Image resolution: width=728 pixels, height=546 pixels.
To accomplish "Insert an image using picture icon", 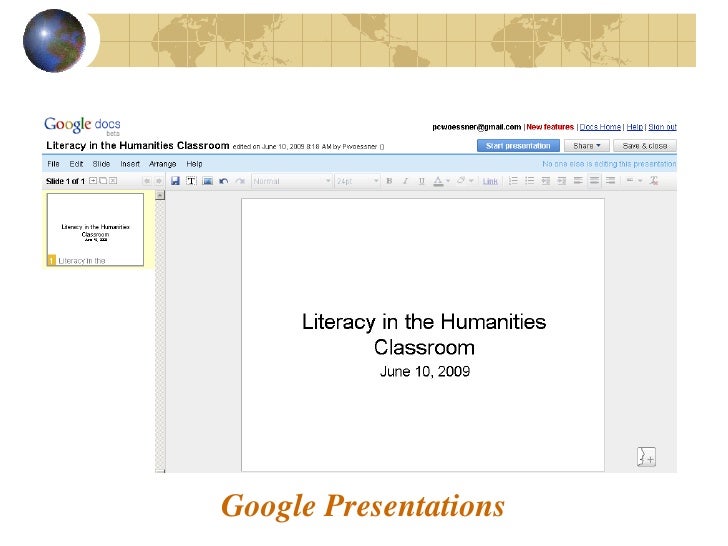I will click(207, 181).
